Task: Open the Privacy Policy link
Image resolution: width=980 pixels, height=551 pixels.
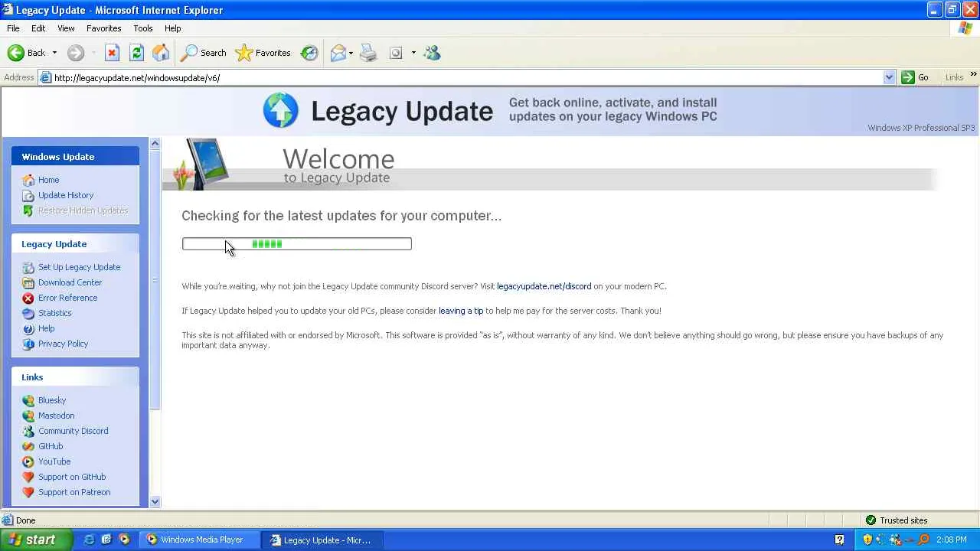Action: point(63,344)
